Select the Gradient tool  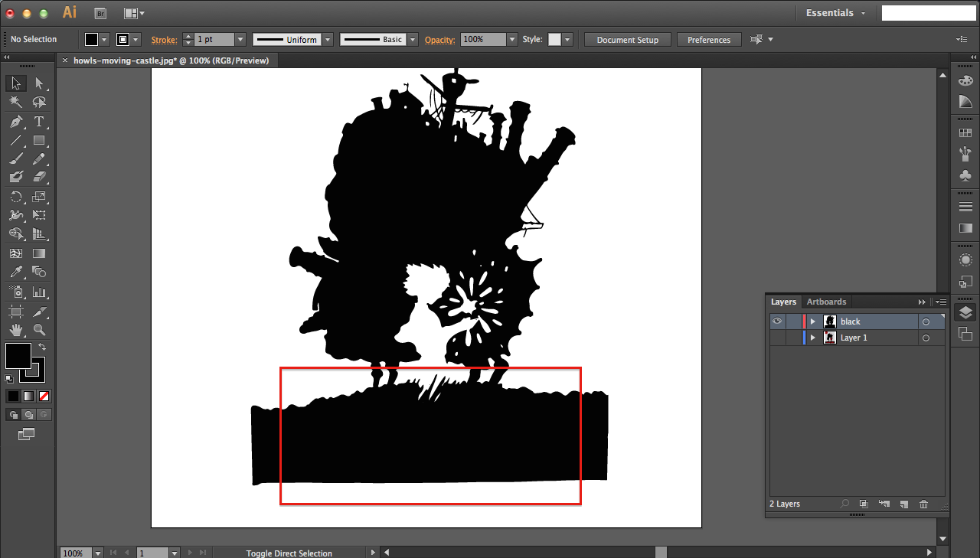(39, 253)
